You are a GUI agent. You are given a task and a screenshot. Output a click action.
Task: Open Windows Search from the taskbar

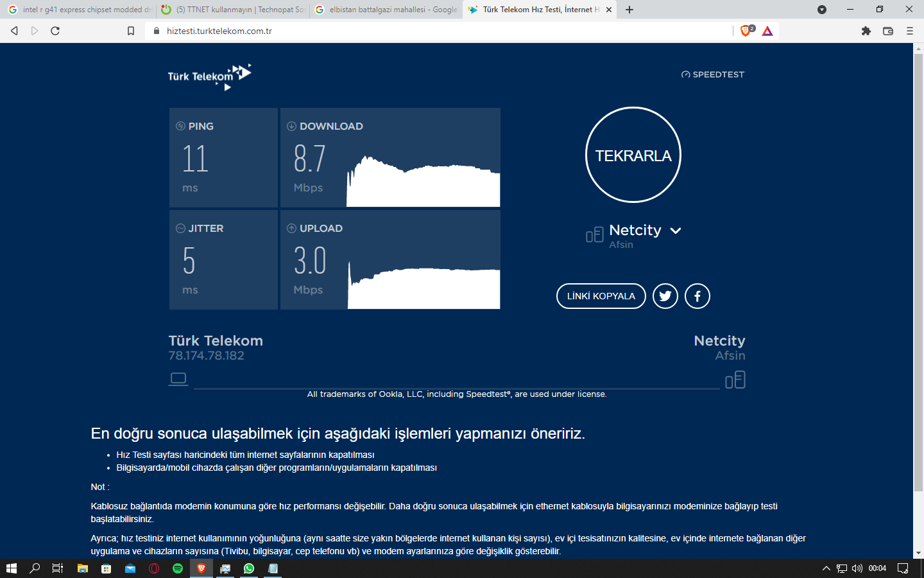pos(35,568)
